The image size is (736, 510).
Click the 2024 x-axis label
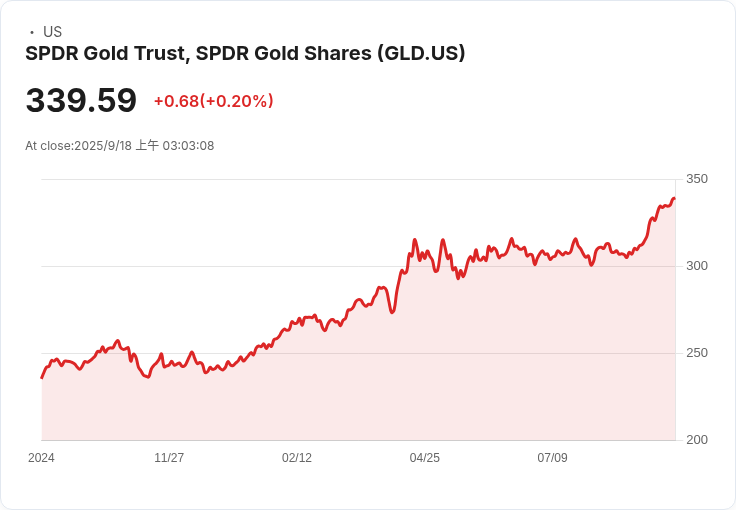click(x=41, y=458)
